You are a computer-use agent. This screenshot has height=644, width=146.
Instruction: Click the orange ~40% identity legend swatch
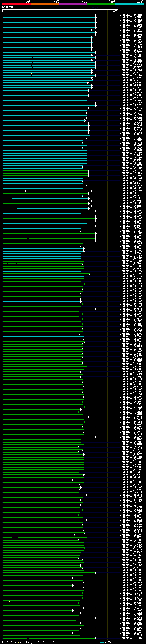click(45, 4)
